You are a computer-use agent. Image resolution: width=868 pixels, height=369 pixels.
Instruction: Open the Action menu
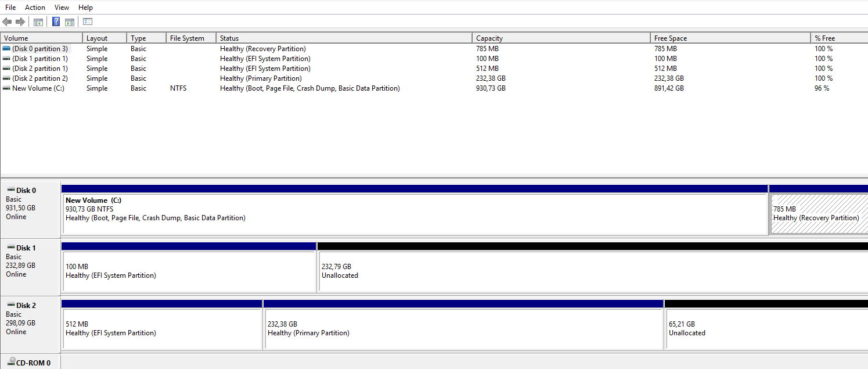(x=35, y=7)
